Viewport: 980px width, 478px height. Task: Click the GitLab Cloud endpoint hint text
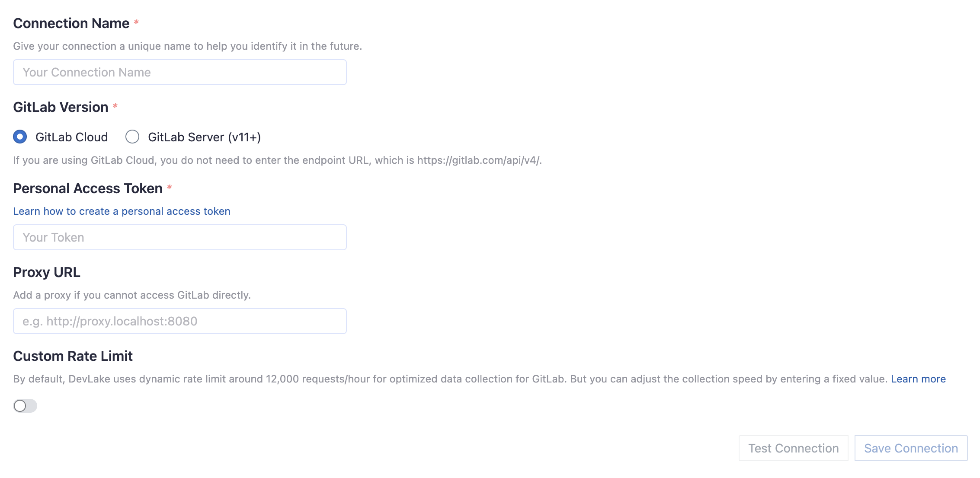point(277,160)
